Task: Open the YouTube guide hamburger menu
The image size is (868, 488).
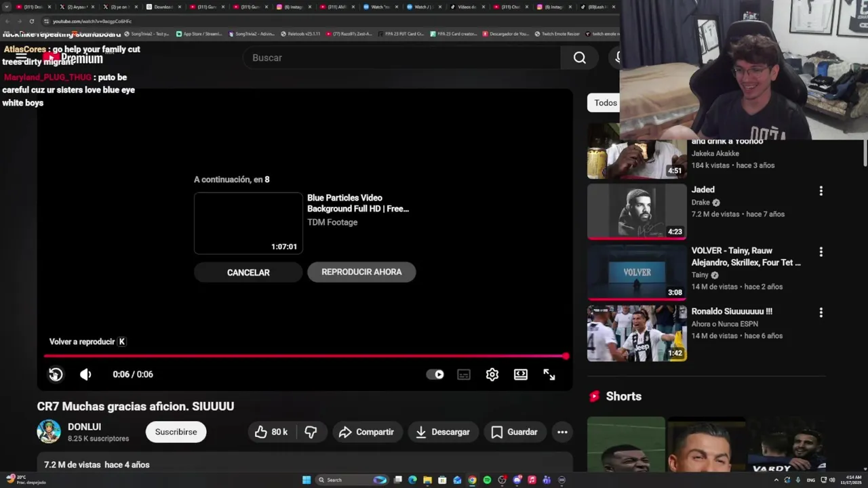Action: [22, 58]
